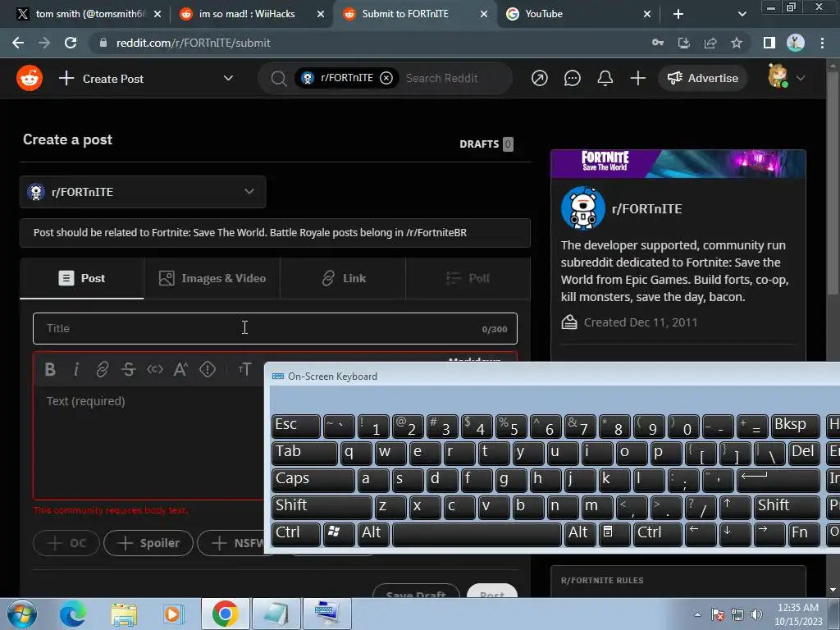The image size is (840, 630).
Task: Switch to im so mad WiiHacks tab
Action: click(x=253, y=14)
